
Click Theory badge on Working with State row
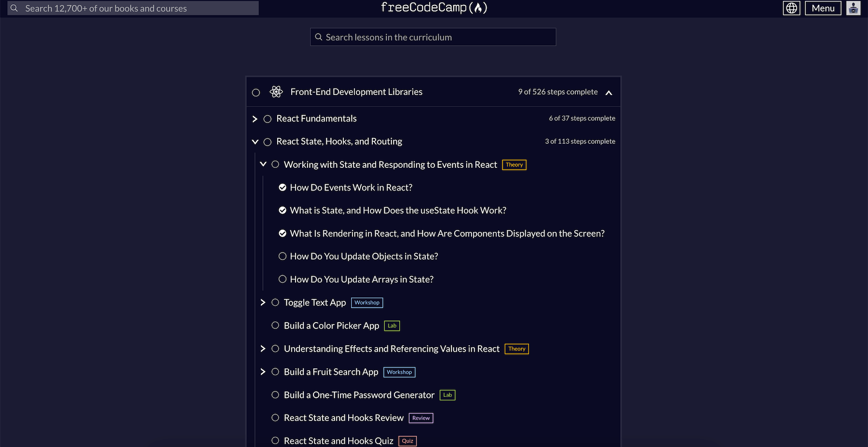click(x=514, y=165)
